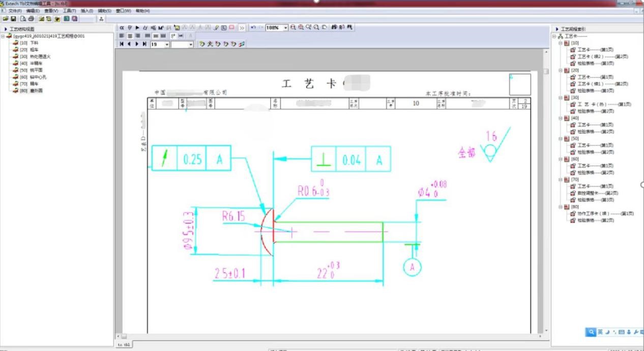Click the first page navigation icon
Screen dimensions: 644x351
pyautogui.click(x=122, y=44)
